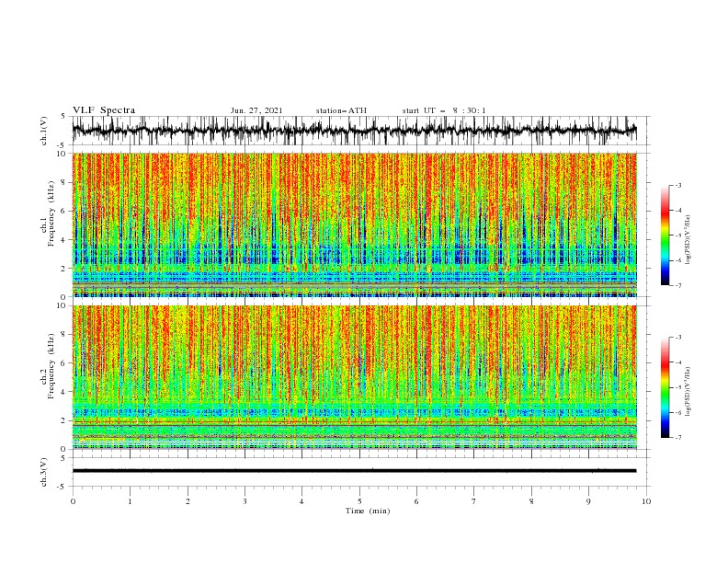
Task: Click the time axis tick label "1"
Action: 130,501
